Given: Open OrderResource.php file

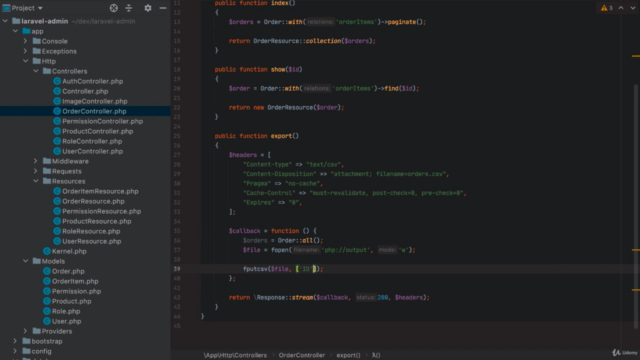Looking at the screenshot, I should 93,201.
